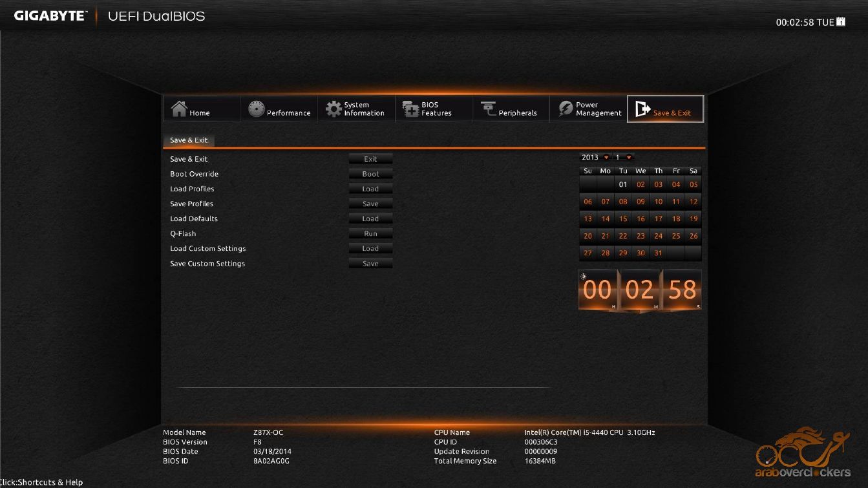Select the Save & Exit sub-tab
The width and height of the screenshot is (868, 488).
(x=189, y=140)
